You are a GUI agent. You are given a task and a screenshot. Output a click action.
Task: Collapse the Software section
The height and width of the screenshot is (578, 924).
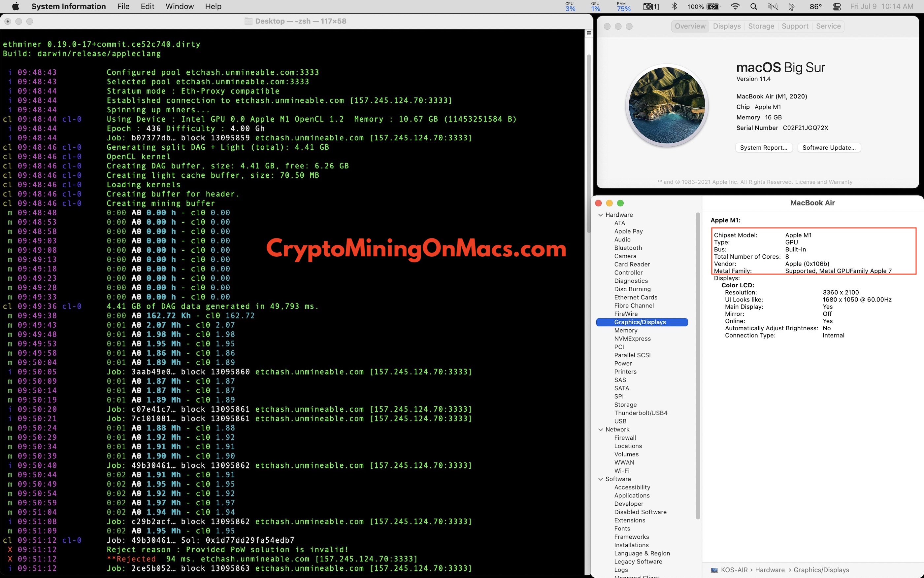(x=601, y=479)
